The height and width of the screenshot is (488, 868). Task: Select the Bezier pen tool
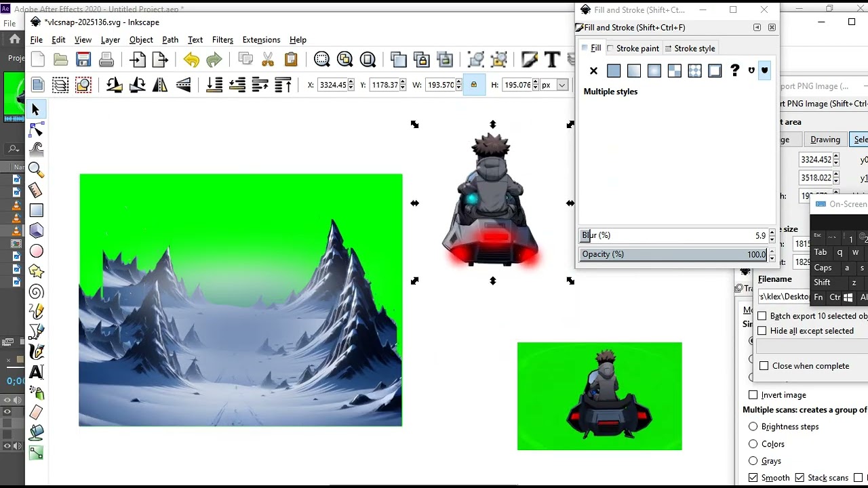click(x=36, y=332)
